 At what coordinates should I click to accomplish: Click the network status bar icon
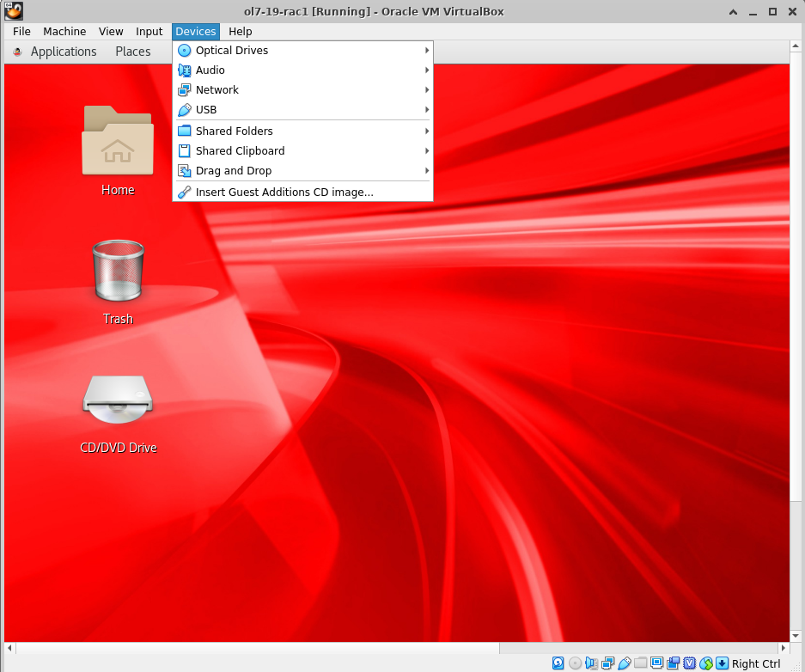pyautogui.click(x=608, y=663)
